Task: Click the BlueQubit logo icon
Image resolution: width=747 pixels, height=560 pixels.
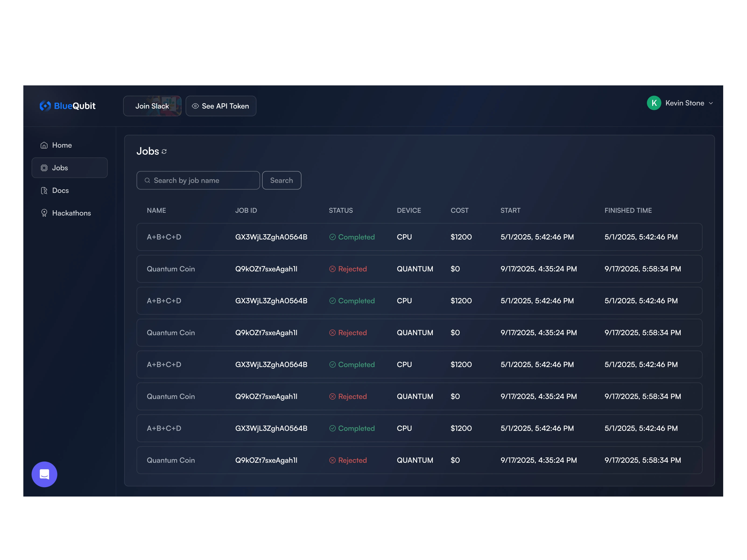Action: tap(45, 106)
